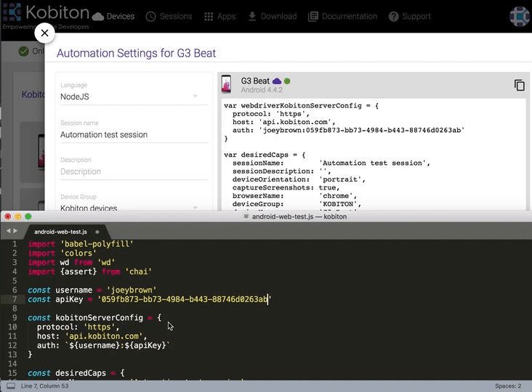Click the Download arrow icon
Screen dimensions: 532x392
pos(252,16)
